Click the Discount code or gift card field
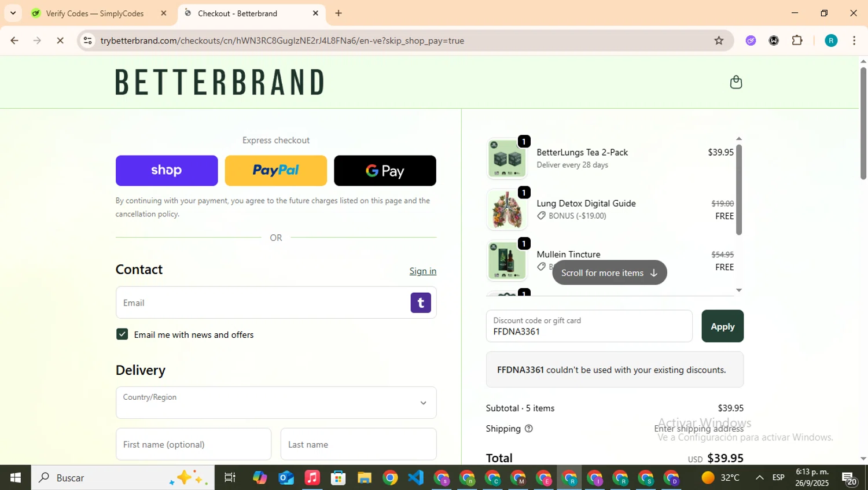Viewport: 868px width, 490px height. 589,326
